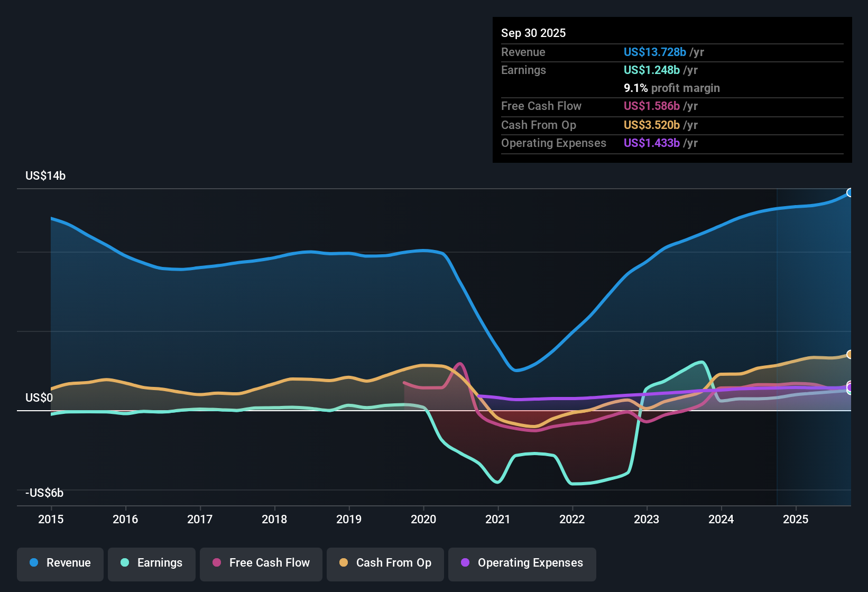Click the US$13.728b Revenue value
The image size is (868, 592).
point(654,52)
